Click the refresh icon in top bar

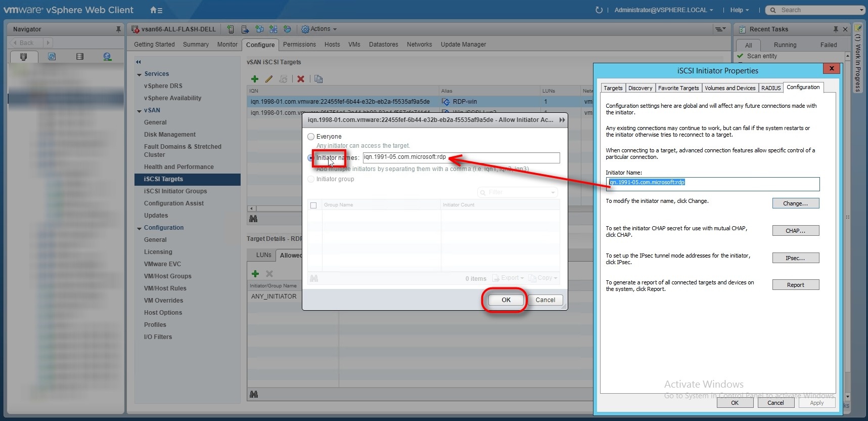tap(599, 10)
